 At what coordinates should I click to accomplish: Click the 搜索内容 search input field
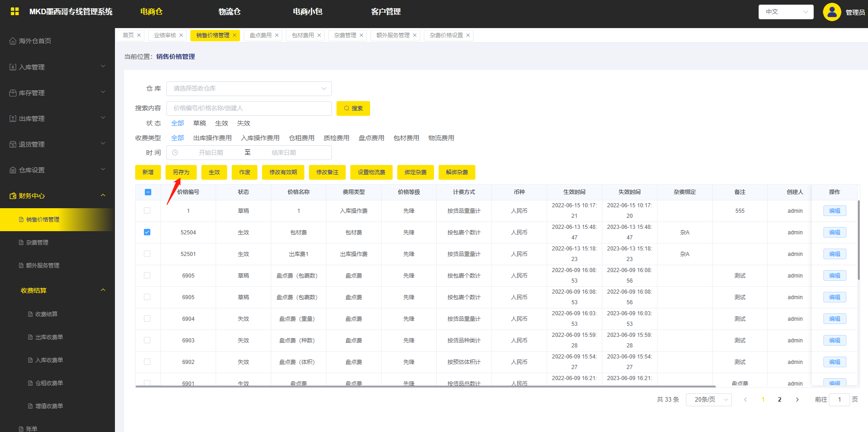(249, 108)
